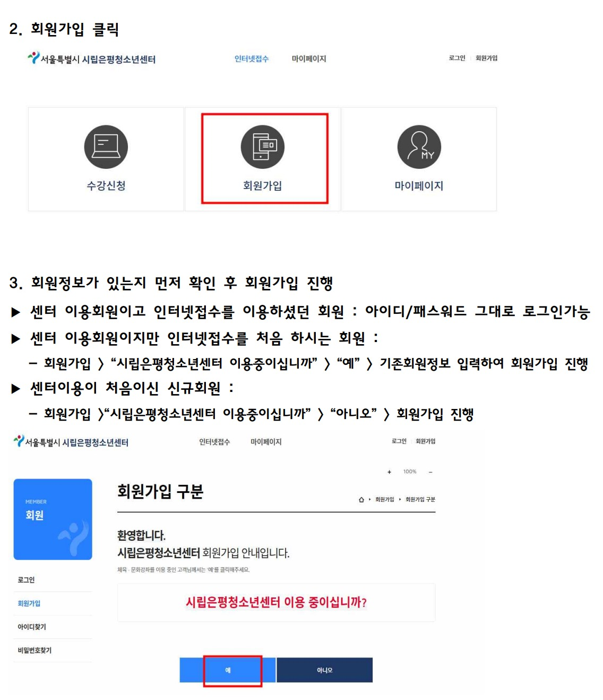Open the 마이페이지 MY person icon
This screenshot has width=603, height=700.
[x=419, y=147]
